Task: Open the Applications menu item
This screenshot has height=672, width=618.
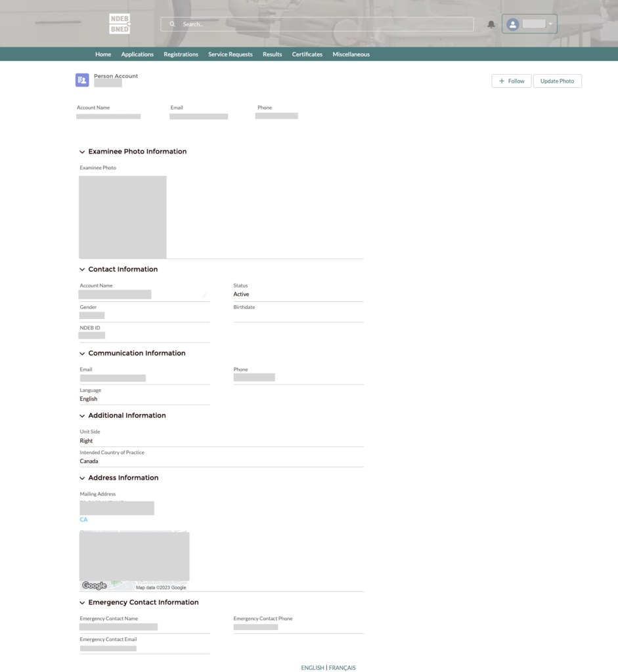Action: click(137, 54)
